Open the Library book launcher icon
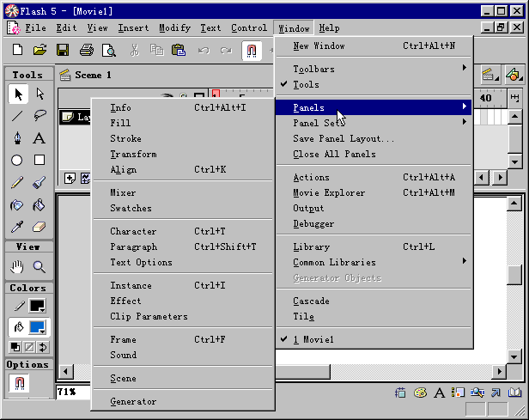 515,393
